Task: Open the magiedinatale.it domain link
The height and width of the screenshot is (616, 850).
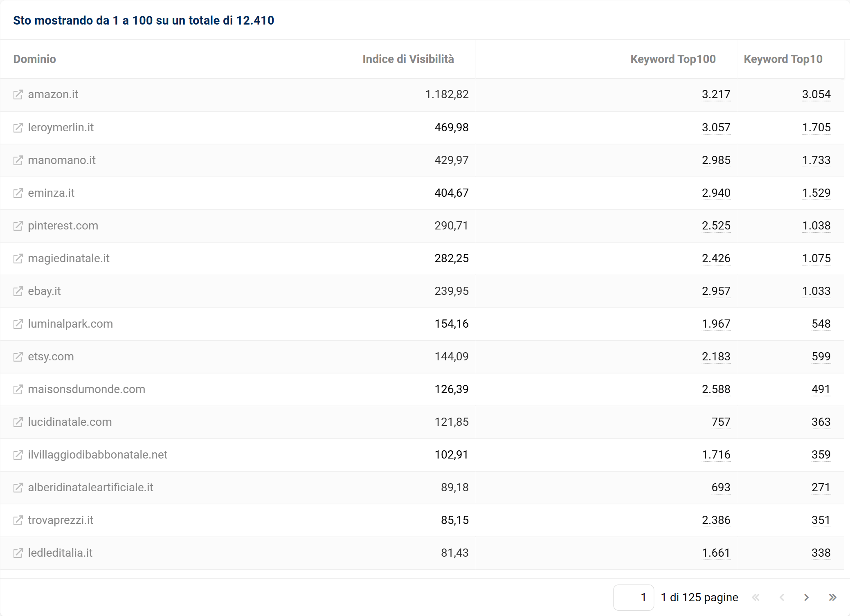Action: click(69, 259)
